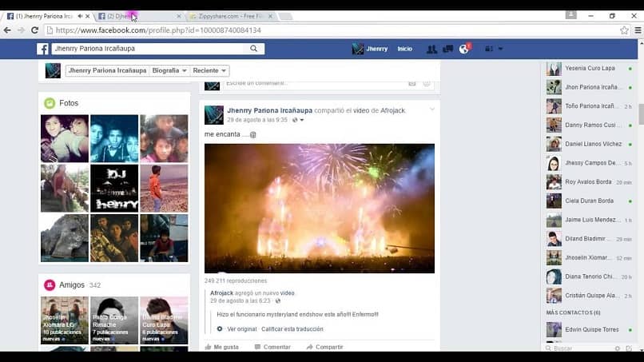Image resolution: width=644 pixels, height=362 pixels.
Task: Click the post audience globe icon
Action: pyautogui.click(x=295, y=120)
